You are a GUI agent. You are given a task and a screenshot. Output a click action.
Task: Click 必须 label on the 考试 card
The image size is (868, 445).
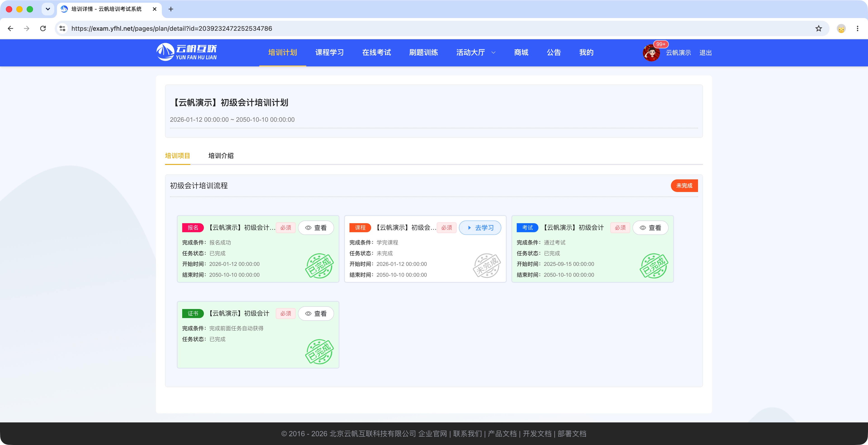620,228
